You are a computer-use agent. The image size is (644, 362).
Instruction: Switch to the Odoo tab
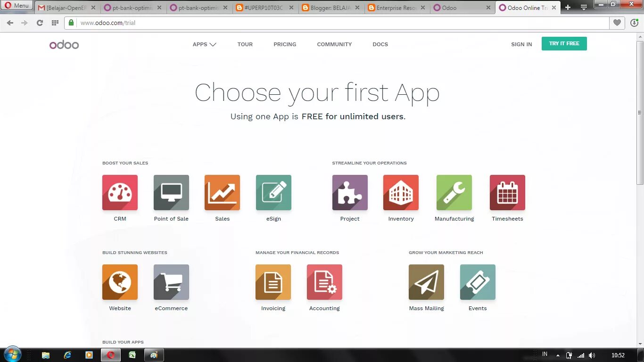(462, 8)
